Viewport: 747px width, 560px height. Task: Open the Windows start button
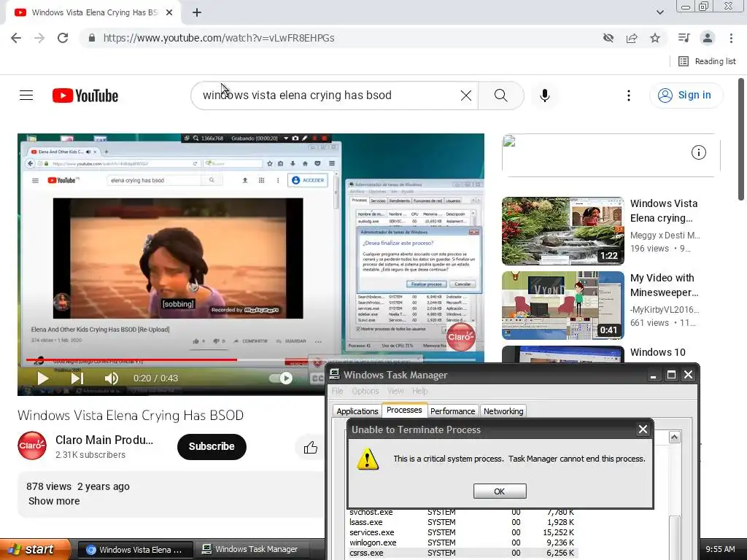(x=35, y=550)
